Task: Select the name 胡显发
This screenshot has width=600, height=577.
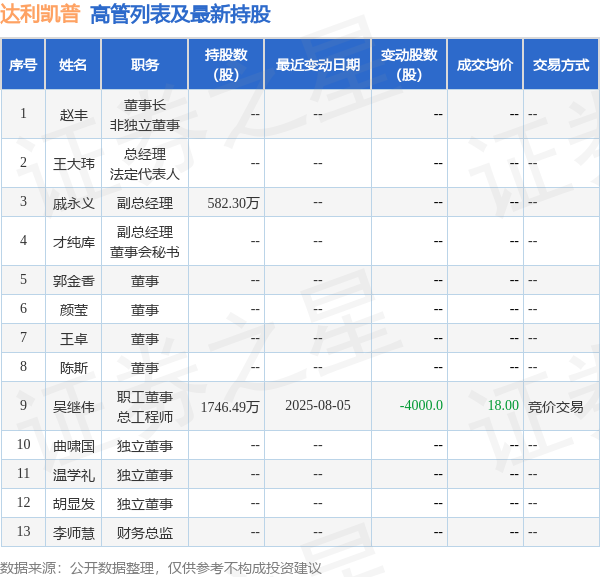Action: (x=73, y=504)
